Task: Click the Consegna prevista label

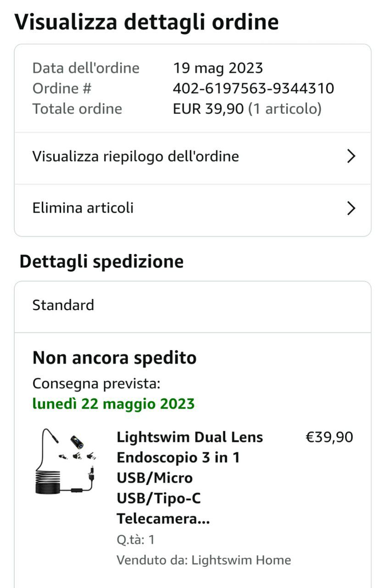Action: (x=96, y=384)
